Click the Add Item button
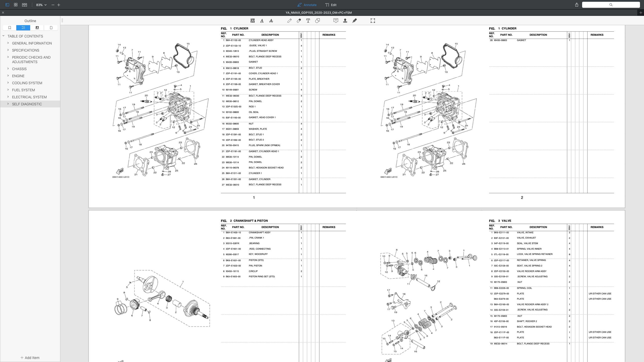 [30, 357]
